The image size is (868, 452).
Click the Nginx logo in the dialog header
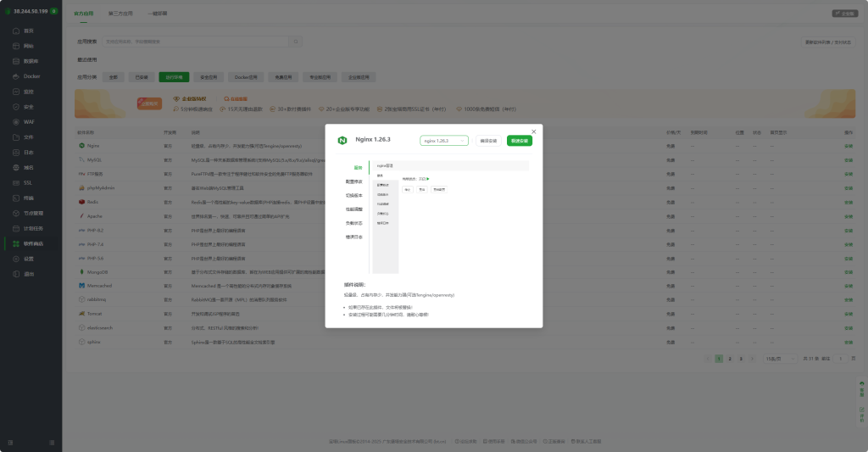click(x=342, y=140)
